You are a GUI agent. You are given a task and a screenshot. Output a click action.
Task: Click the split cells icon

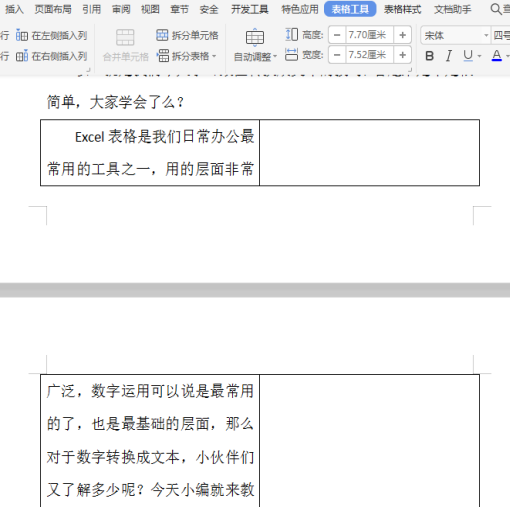162,35
